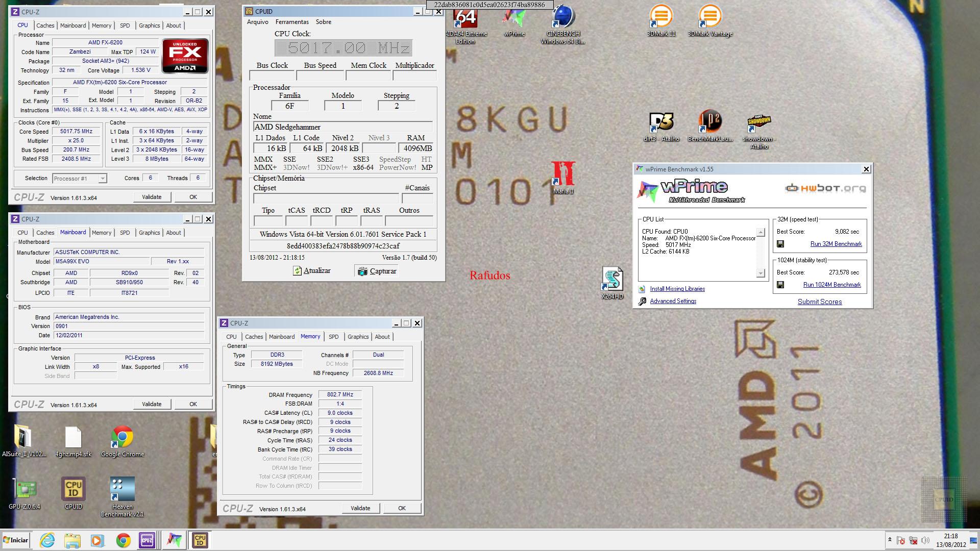Open Windows Explorer from taskbar

(x=72, y=540)
